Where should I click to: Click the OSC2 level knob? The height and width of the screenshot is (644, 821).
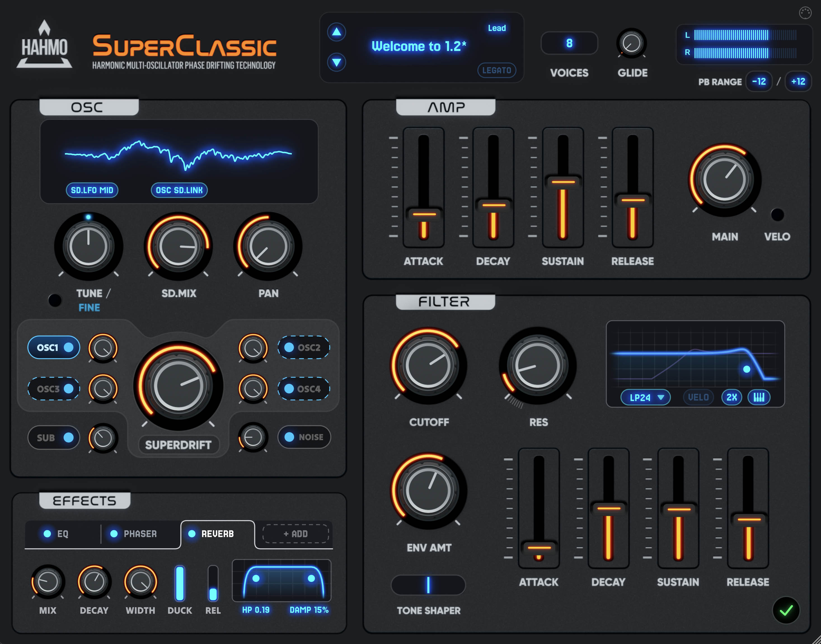(x=253, y=348)
